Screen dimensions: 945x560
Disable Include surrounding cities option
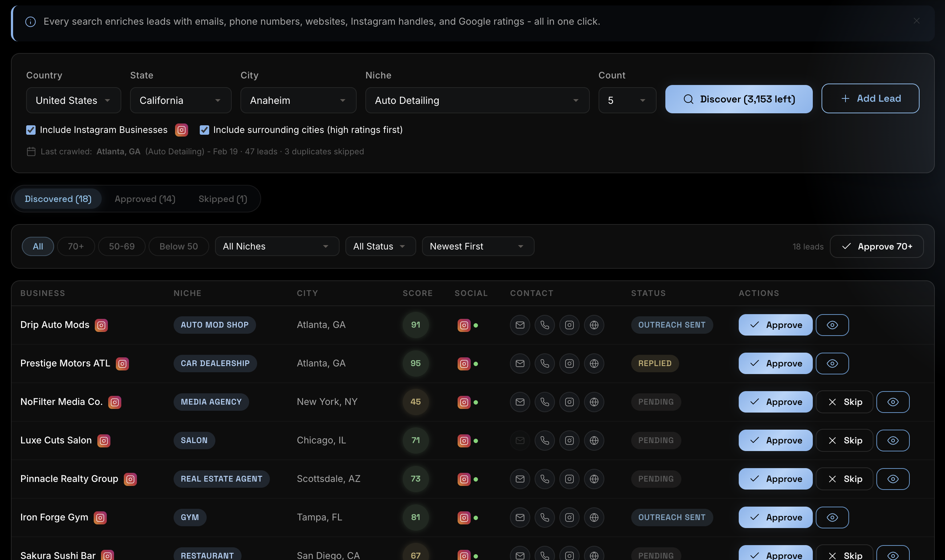pos(204,130)
